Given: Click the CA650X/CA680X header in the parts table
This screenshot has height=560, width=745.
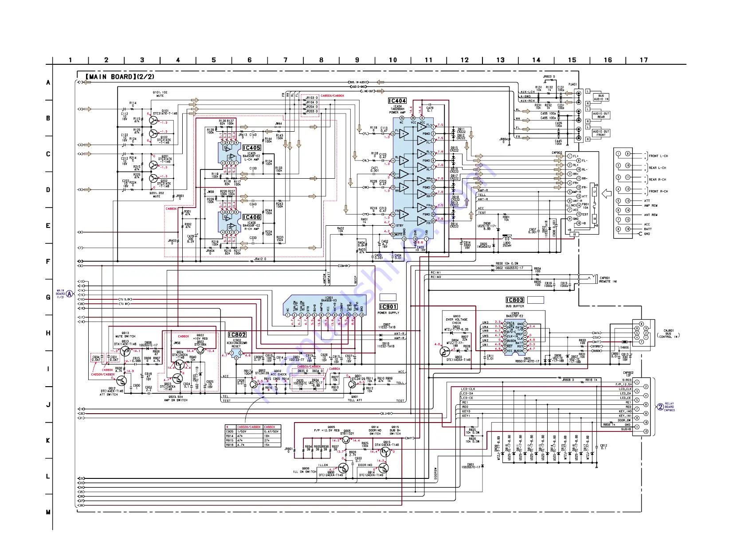Looking at the screenshot, I should click(x=249, y=427).
